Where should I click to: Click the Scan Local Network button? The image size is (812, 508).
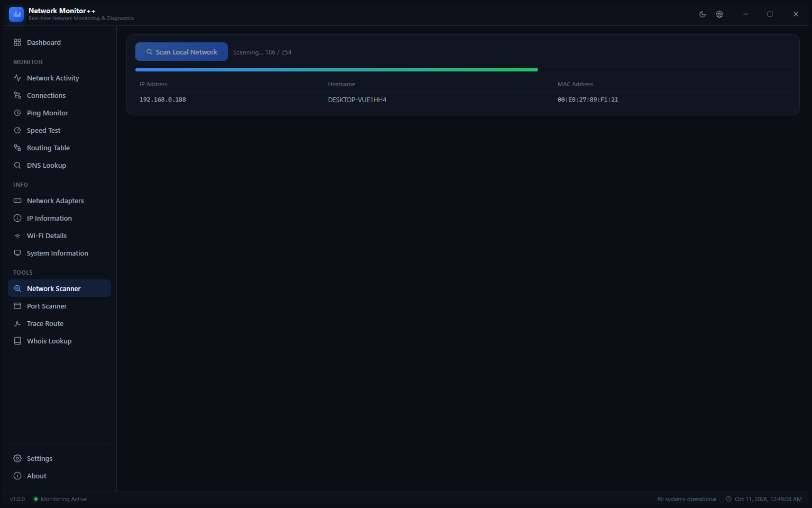pos(181,52)
